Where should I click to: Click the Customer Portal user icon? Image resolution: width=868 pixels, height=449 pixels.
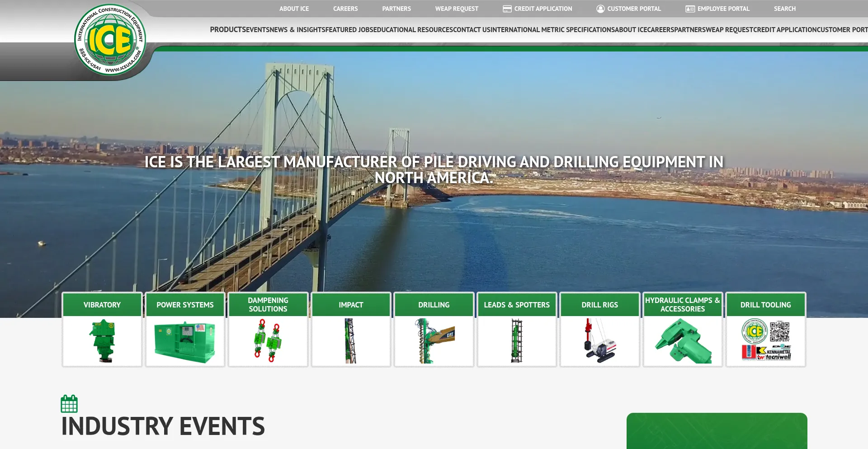pos(600,9)
